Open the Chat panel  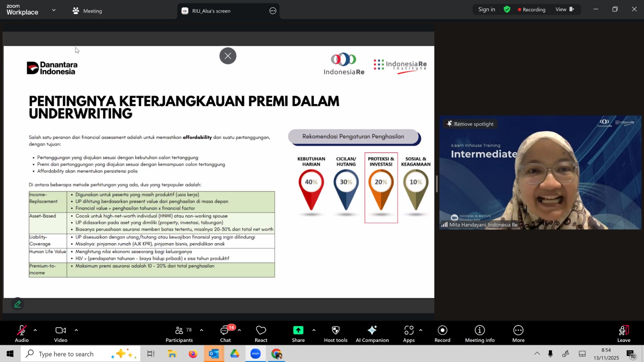click(x=225, y=333)
